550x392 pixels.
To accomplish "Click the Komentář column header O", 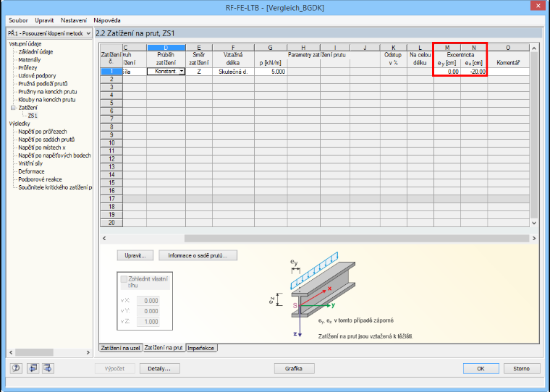I will coord(508,48).
